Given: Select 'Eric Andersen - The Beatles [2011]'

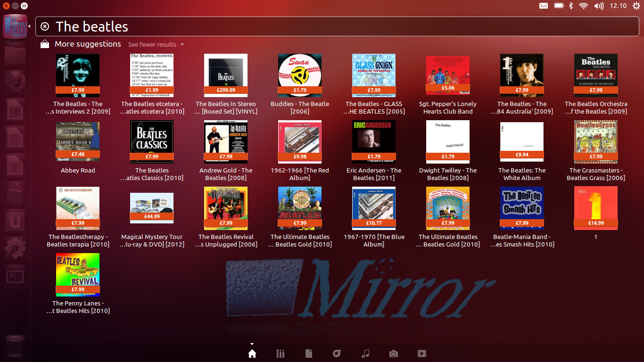Looking at the screenshot, I should pos(374,150).
